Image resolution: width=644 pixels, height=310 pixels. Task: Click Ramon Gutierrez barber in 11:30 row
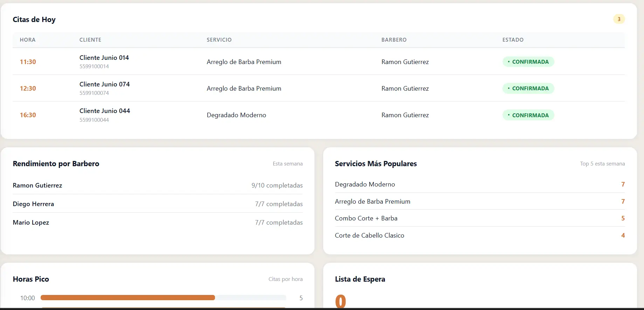tap(405, 62)
